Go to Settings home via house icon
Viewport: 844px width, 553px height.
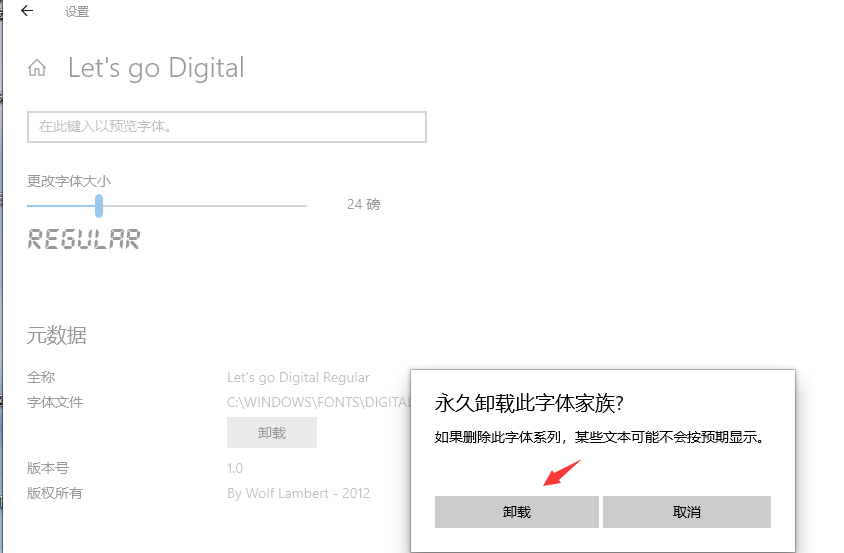tap(37, 68)
